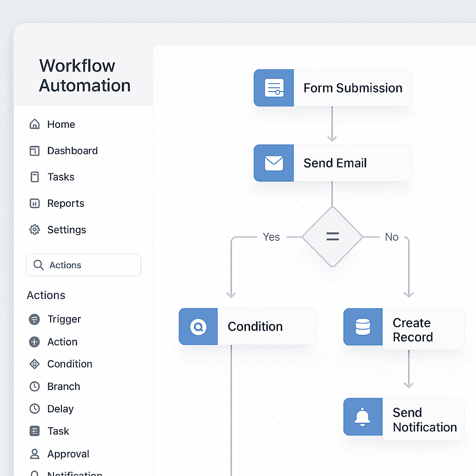Click the Approval person icon

(34, 454)
